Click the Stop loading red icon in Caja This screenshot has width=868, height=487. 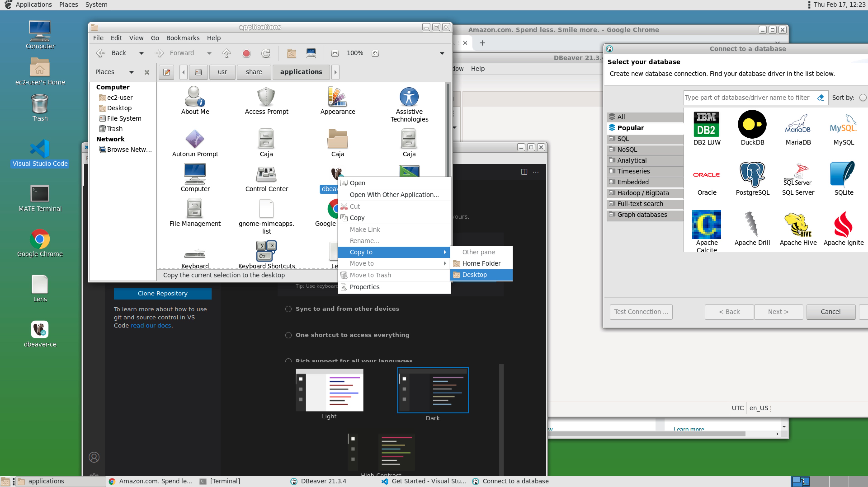click(x=246, y=53)
